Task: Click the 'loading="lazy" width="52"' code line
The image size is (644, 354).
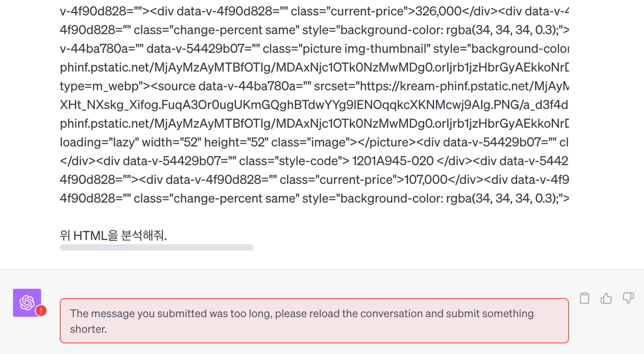Action: [314, 142]
